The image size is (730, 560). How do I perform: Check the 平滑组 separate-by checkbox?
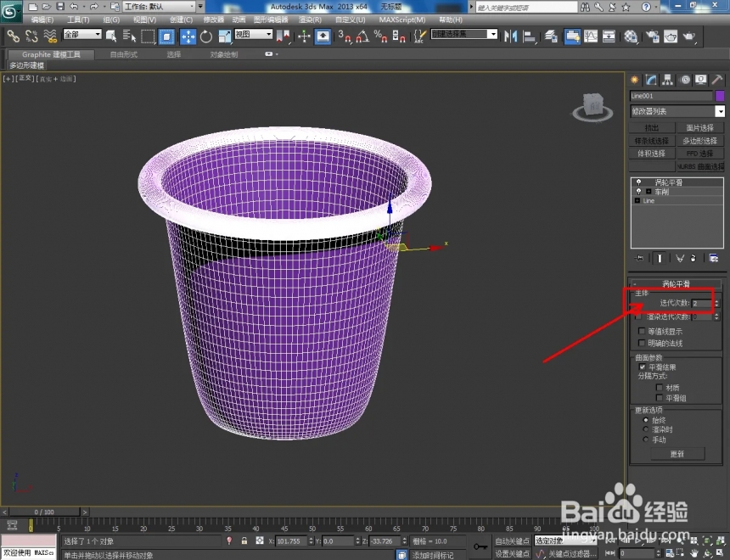659,398
